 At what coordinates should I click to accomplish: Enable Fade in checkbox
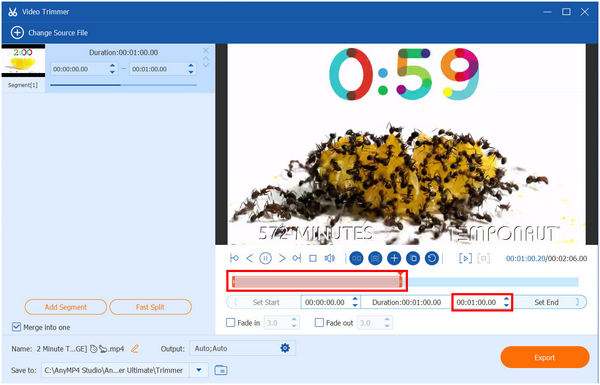coord(231,323)
